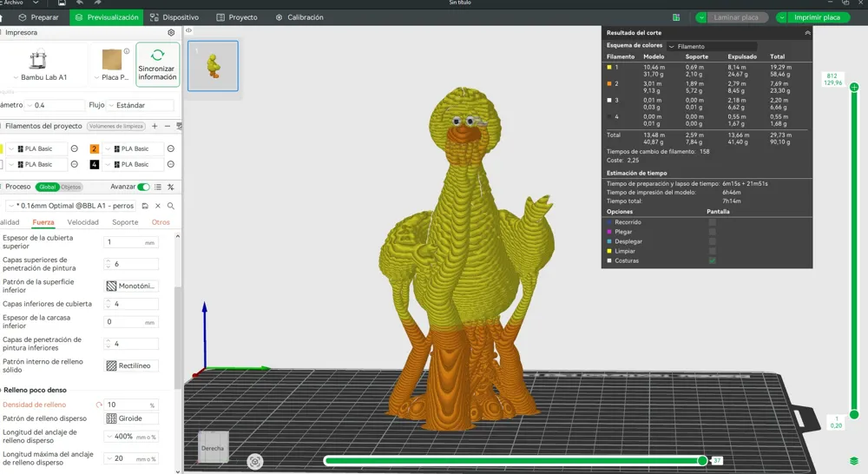868x474 pixels.
Task: Open the 0.16mm Optimal preset dropdown
Action: click(70, 206)
